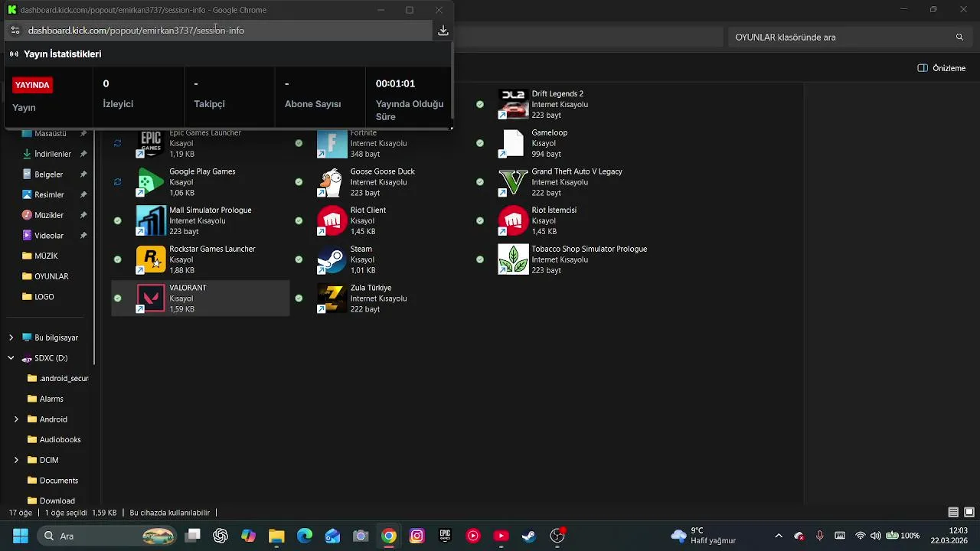The image size is (980, 551).
Task: Open ChatGPT from the taskbar
Action: [x=220, y=536]
